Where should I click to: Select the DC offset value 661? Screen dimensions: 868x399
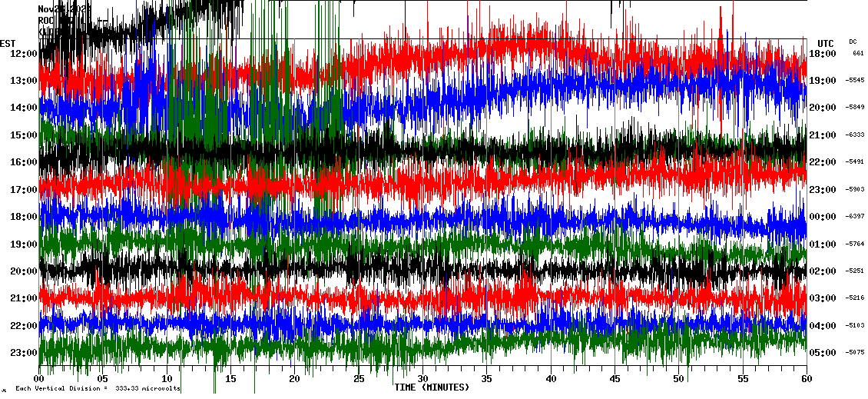(x=858, y=53)
